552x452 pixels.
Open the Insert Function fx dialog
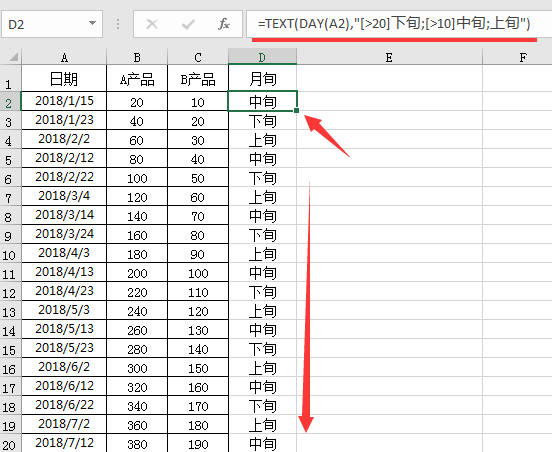point(224,24)
